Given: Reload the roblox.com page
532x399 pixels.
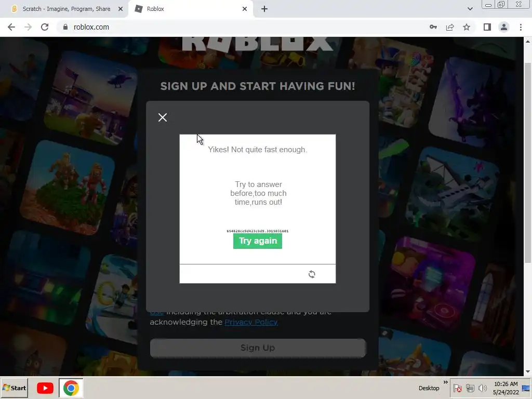Looking at the screenshot, I should pyautogui.click(x=45, y=27).
